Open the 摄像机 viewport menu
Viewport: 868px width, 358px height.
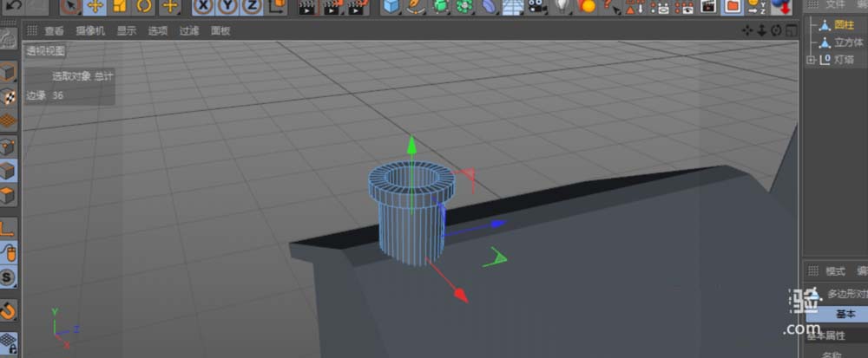(90, 31)
